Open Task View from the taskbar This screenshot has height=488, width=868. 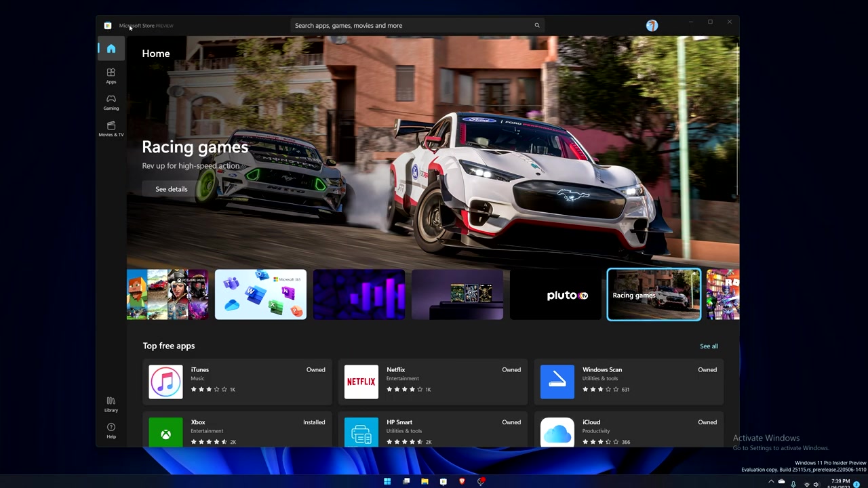click(406, 481)
